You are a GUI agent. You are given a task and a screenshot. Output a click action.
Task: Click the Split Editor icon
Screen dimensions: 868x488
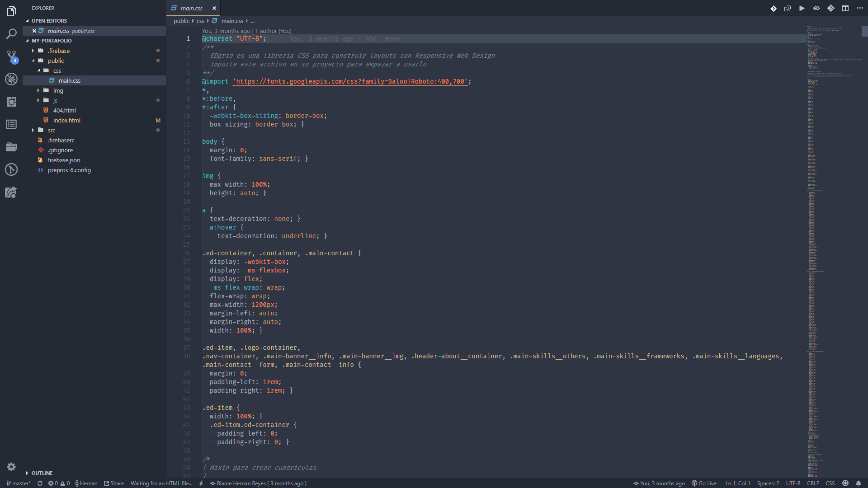[845, 8]
